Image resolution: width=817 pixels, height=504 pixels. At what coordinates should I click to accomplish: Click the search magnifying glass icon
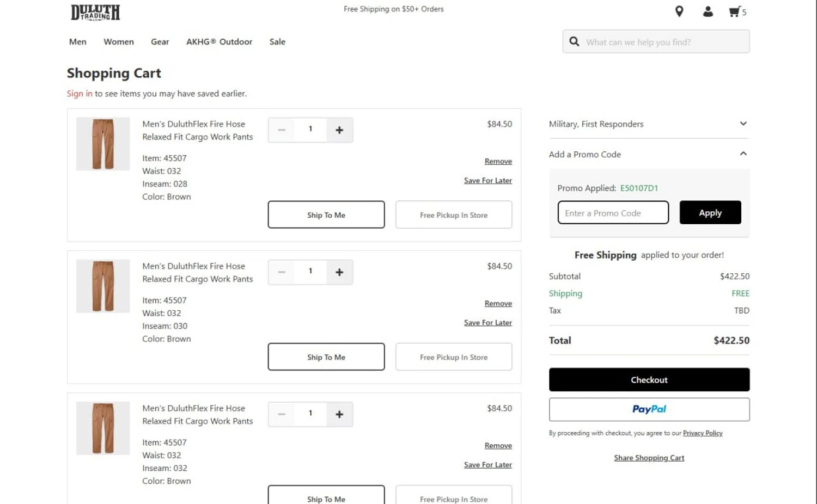[574, 41]
